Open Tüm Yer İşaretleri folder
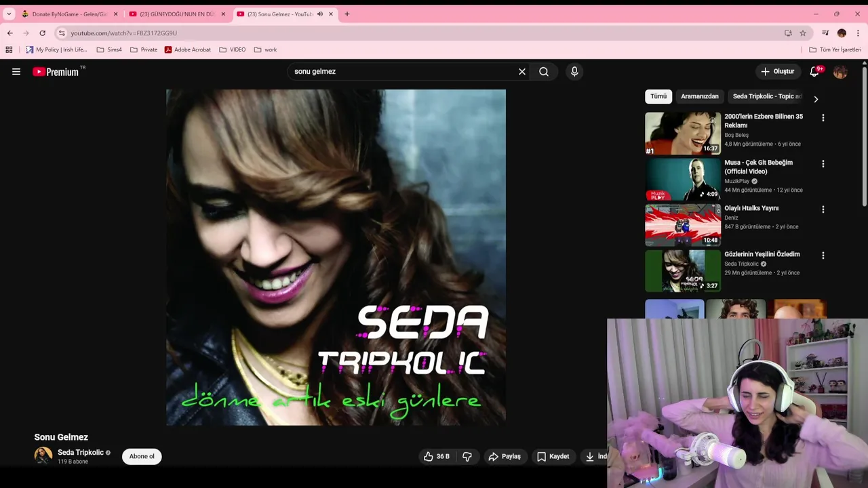Image resolution: width=868 pixels, height=488 pixels. [x=835, y=49]
